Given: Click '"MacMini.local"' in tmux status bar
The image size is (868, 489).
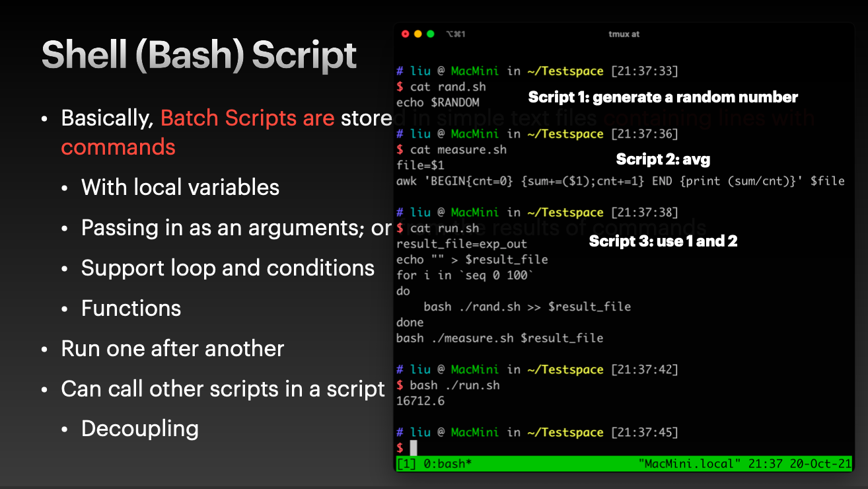Looking at the screenshot, I should 690,464.
